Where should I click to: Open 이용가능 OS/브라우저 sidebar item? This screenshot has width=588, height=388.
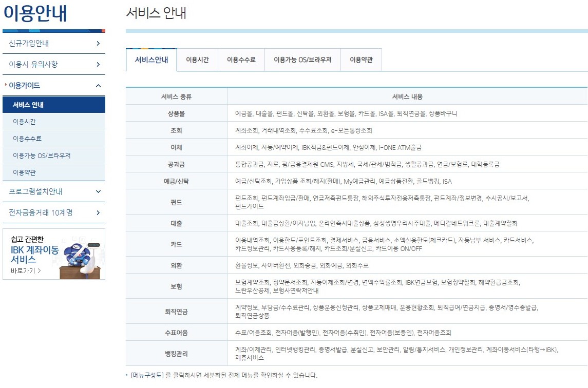[53, 155]
